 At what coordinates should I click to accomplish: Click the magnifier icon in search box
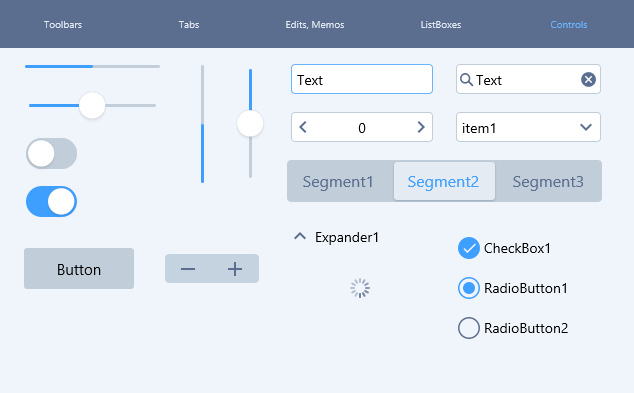tap(466, 80)
